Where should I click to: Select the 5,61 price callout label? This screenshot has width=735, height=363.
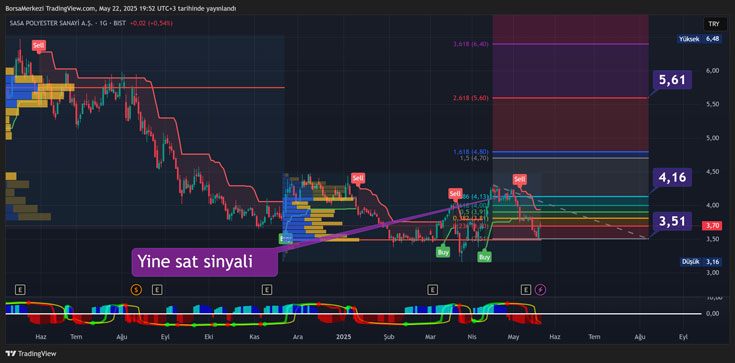point(672,81)
